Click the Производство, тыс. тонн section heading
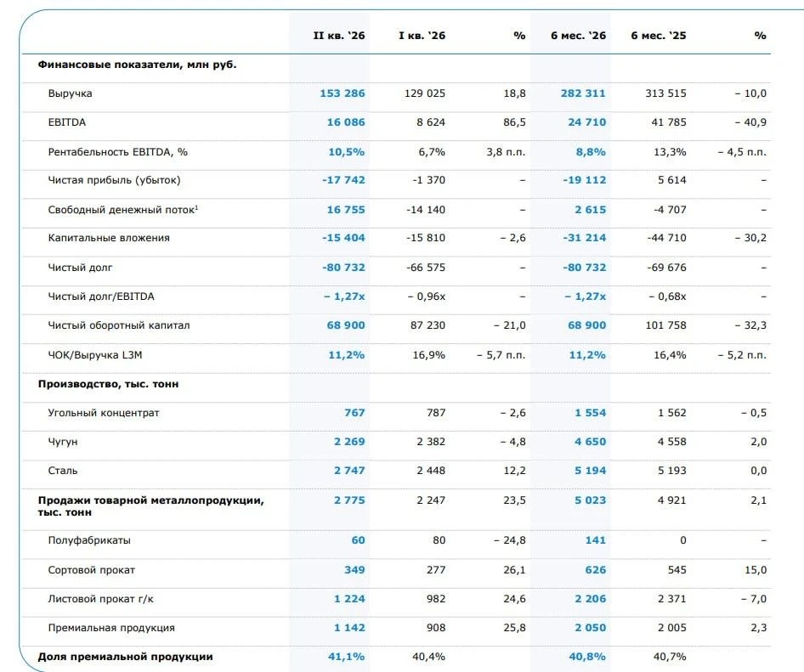Image resolution: width=804 pixels, height=672 pixels. (108, 384)
